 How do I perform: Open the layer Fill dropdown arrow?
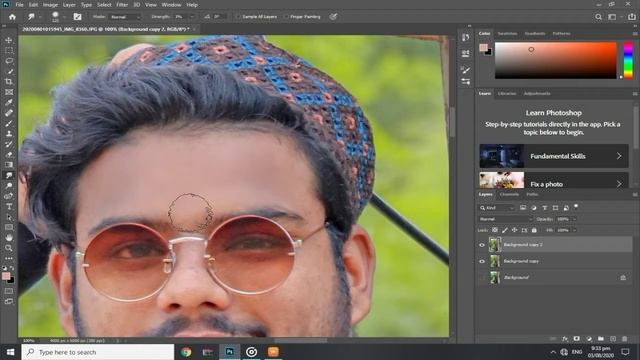pos(574,230)
